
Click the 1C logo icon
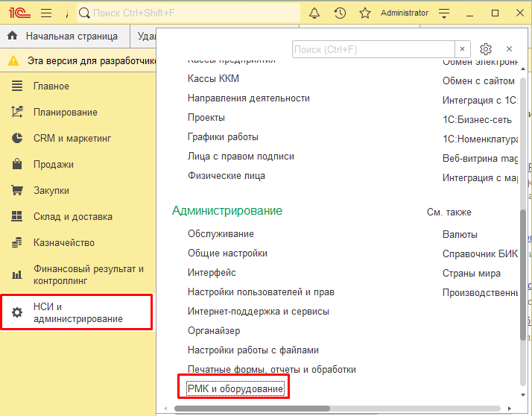point(19,13)
